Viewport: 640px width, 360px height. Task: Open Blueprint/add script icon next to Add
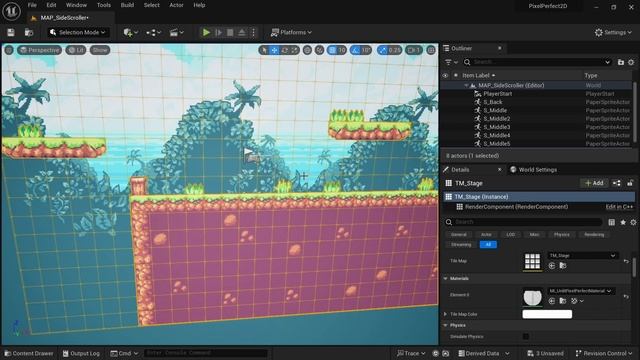pyautogui.click(x=617, y=183)
